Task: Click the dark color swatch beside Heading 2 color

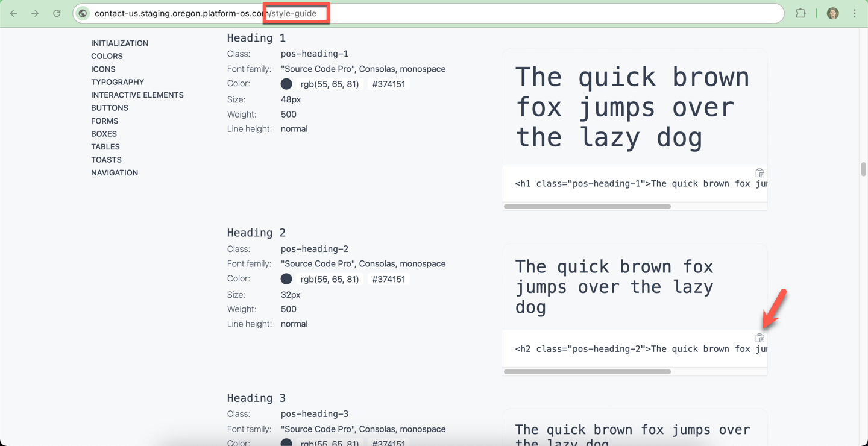Action: click(286, 278)
